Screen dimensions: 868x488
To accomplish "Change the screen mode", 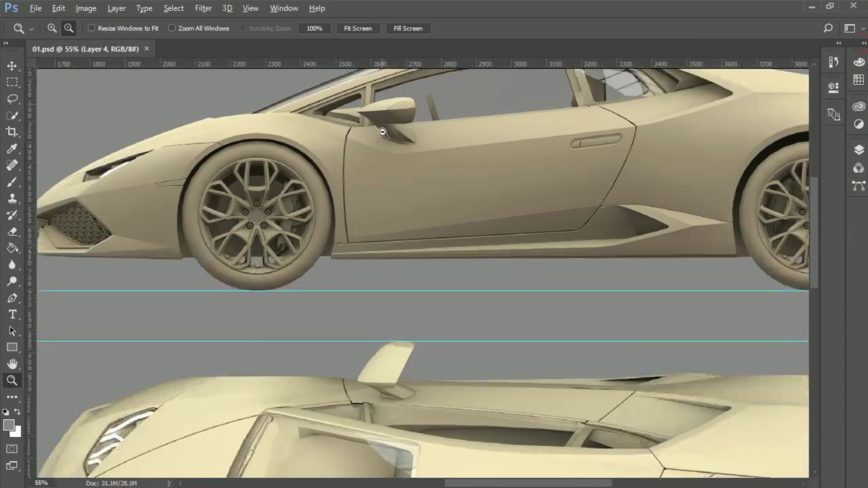I will [x=12, y=466].
